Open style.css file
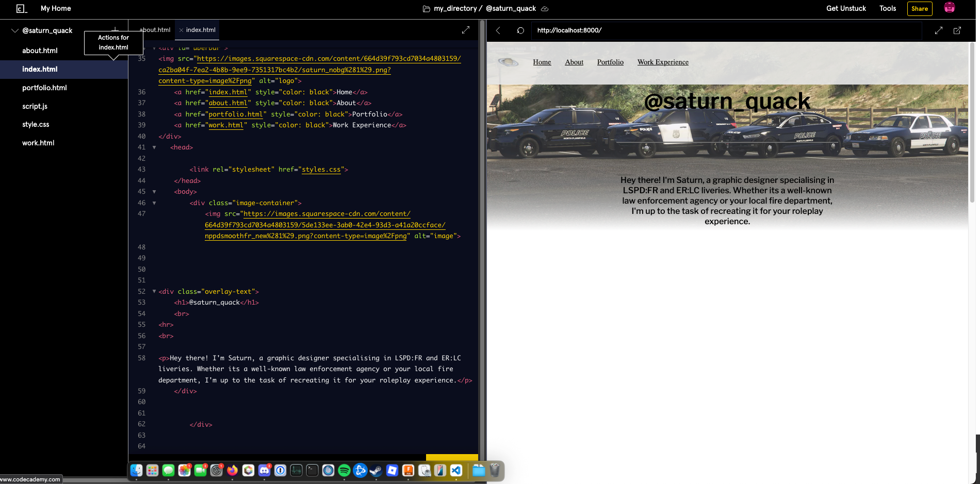This screenshot has height=484, width=980. (36, 124)
